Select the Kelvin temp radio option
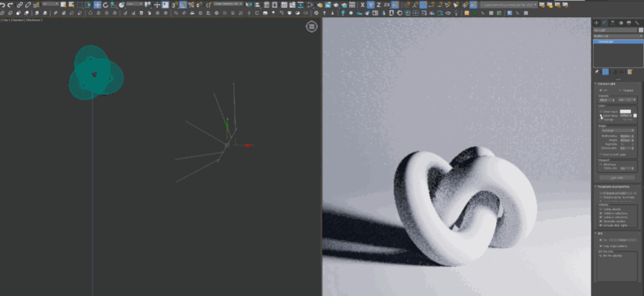Viewport: 644px width, 296px height. coord(602,116)
